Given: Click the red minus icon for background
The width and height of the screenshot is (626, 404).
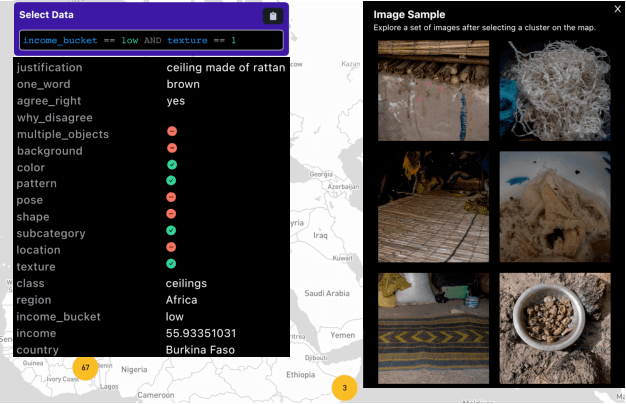Looking at the screenshot, I should pos(171,148).
